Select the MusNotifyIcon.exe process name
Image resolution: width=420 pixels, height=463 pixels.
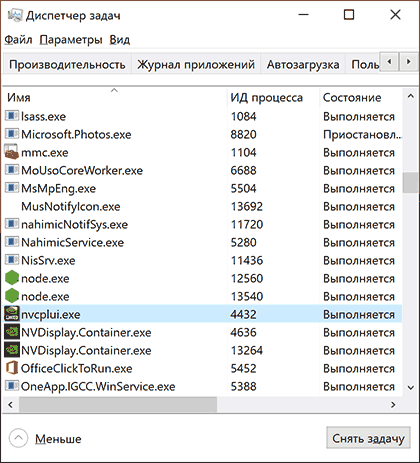pyautogui.click(x=71, y=206)
